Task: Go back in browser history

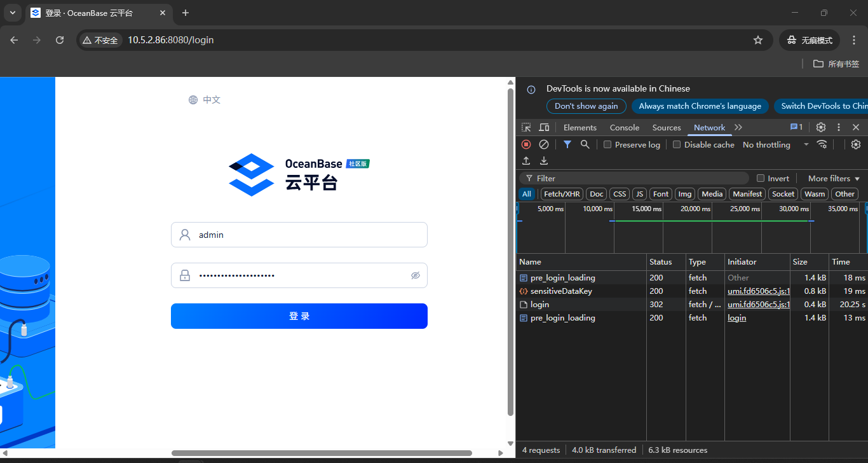Action: tap(14, 40)
